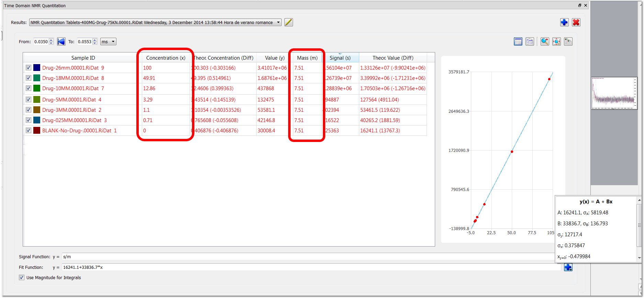The image size is (644, 298).
Task: Click the Signal (s) column header
Action: (x=340, y=58)
